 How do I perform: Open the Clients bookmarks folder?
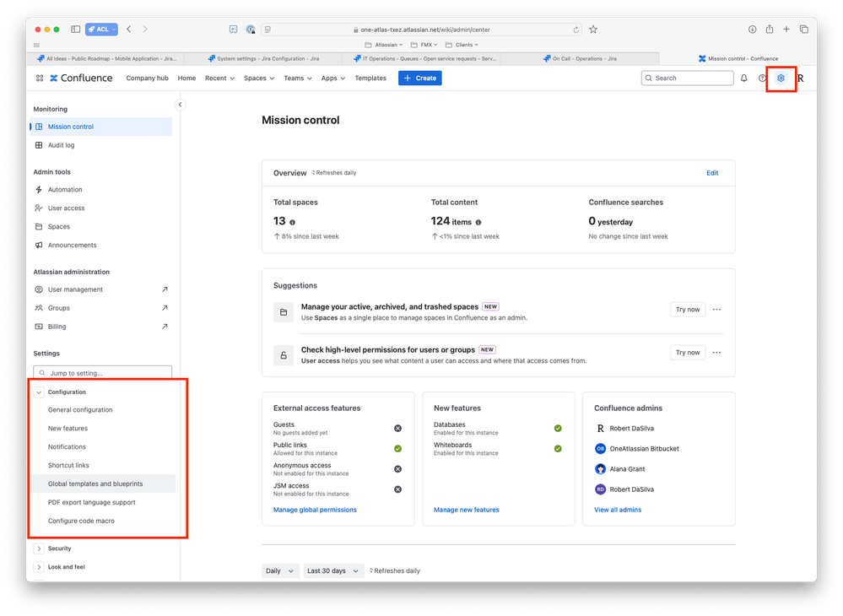tap(462, 45)
